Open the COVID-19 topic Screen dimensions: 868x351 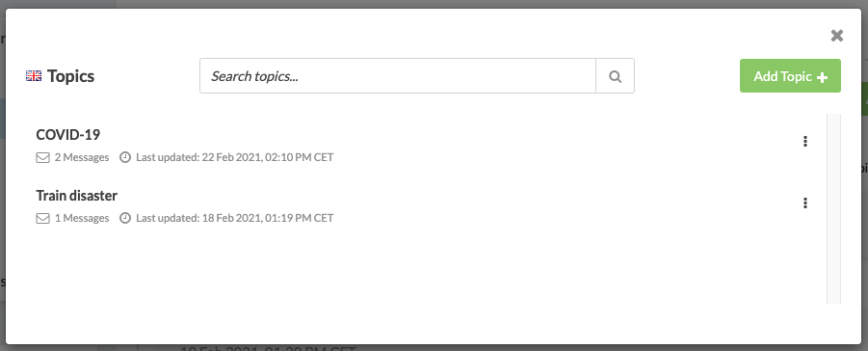[68, 135]
